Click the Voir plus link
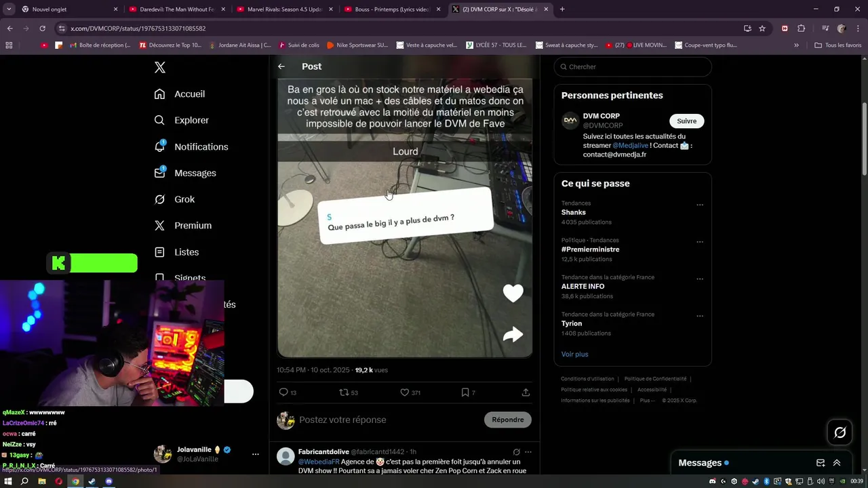 click(574, 354)
